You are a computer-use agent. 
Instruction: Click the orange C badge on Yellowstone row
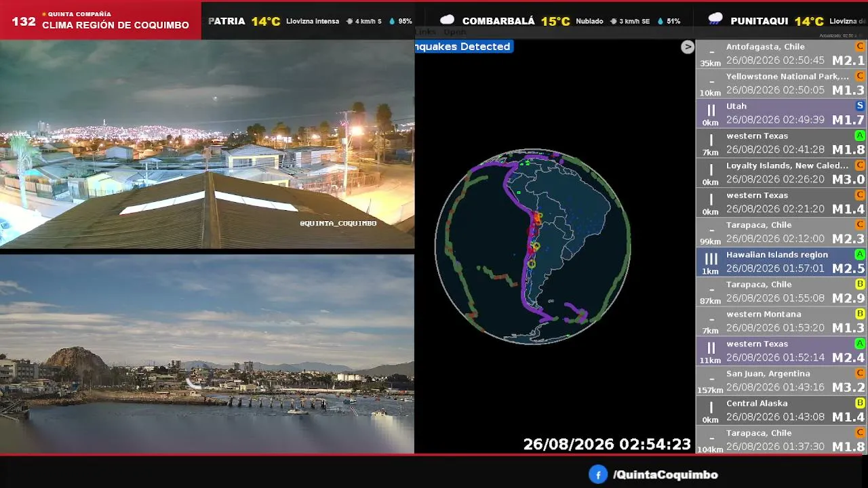point(860,76)
